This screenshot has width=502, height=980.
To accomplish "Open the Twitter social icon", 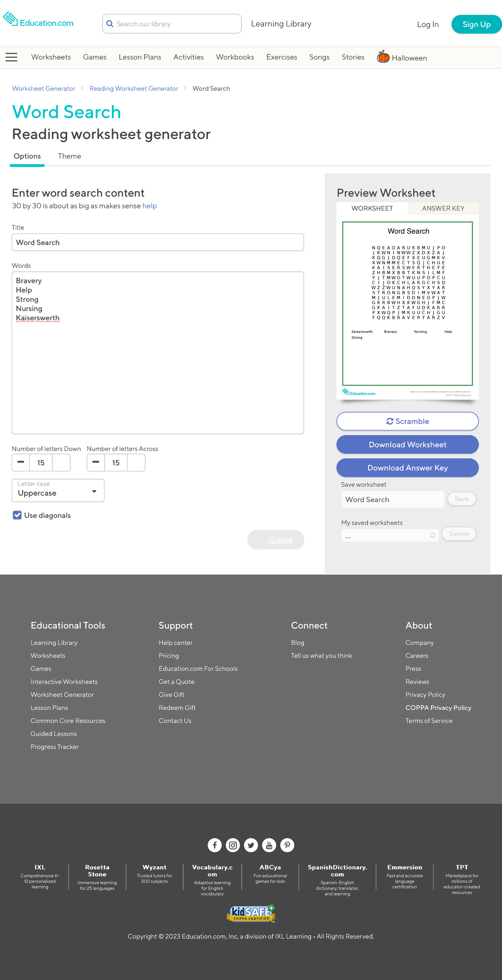I will click(x=251, y=845).
